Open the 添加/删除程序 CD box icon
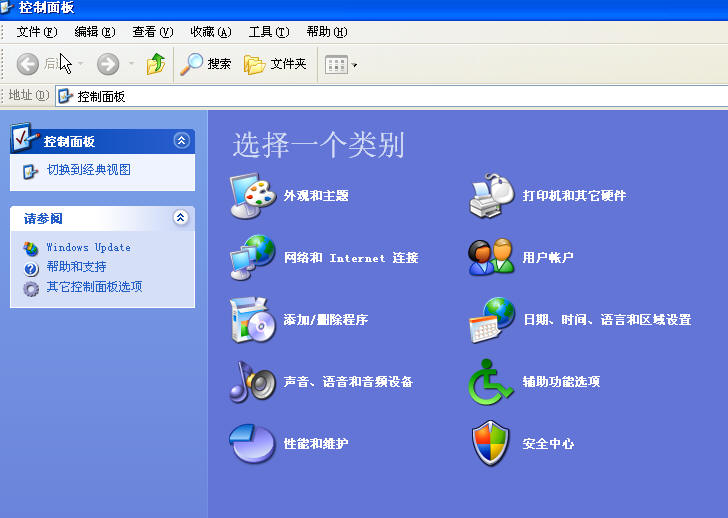The image size is (728, 518). tap(253, 320)
